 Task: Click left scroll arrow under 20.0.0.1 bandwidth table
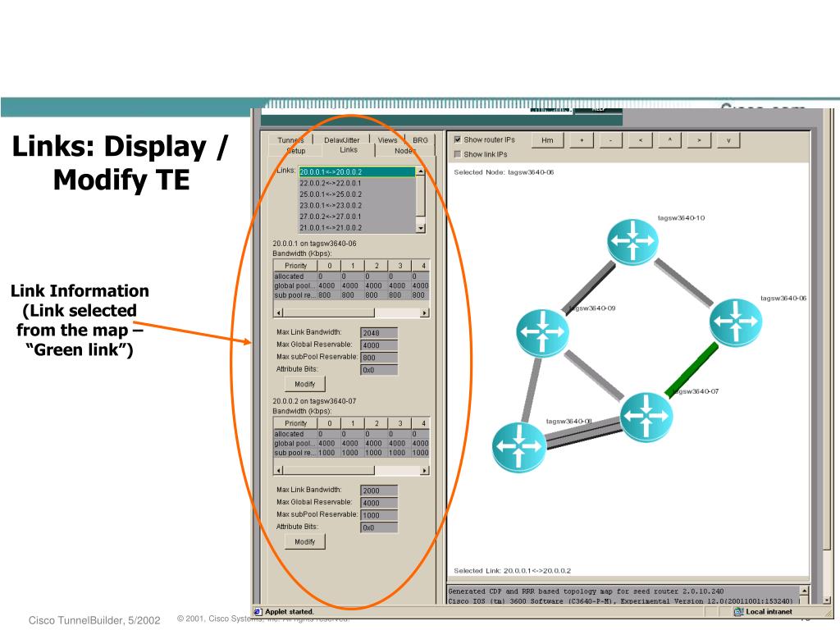pos(278,313)
